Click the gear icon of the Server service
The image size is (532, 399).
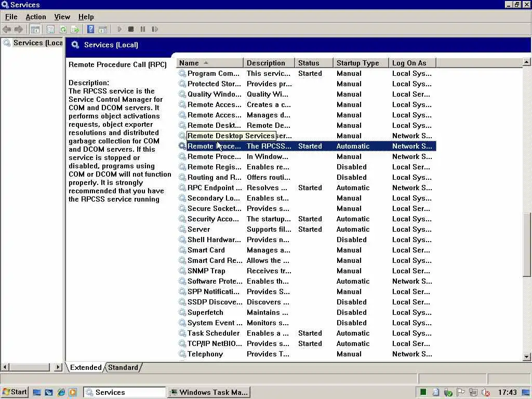(182, 229)
